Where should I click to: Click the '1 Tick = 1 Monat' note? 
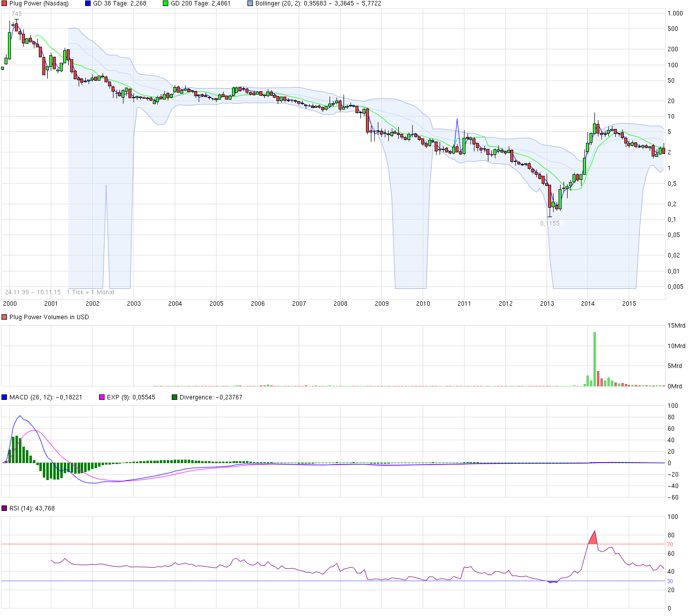click(x=91, y=292)
